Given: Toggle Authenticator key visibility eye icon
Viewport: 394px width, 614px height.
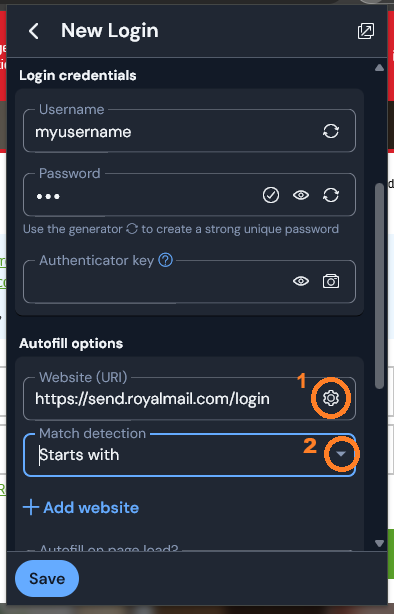Looking at the screenshot, I should (x=301, y=281).
